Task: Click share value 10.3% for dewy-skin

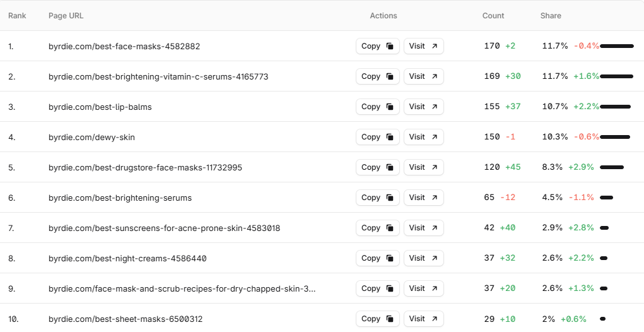Action: (x=555, y=137)
